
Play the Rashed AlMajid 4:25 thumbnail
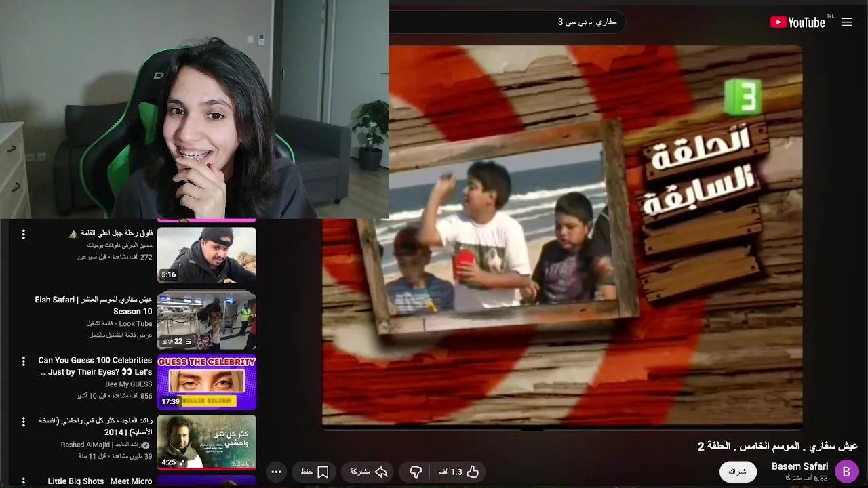point(207,442)
